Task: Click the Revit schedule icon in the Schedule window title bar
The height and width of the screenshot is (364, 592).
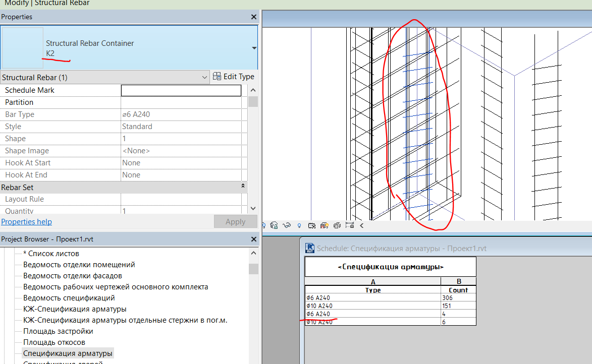Action: (309, 248)
